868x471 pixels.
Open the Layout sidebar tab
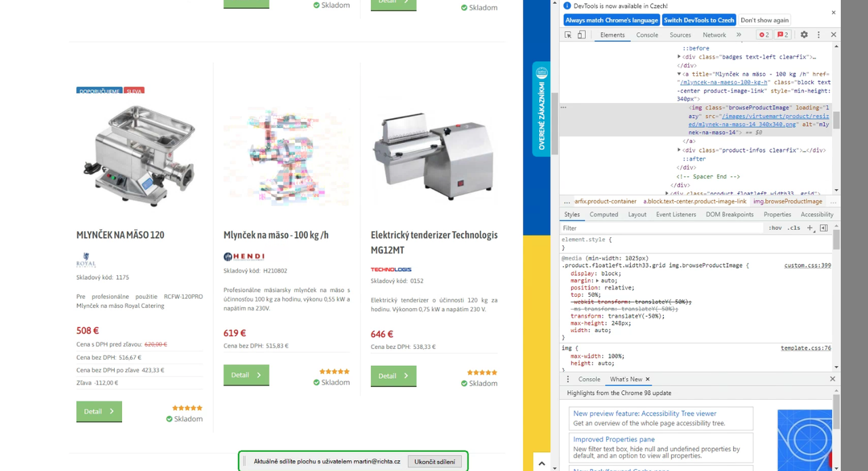tap(637, 214)
